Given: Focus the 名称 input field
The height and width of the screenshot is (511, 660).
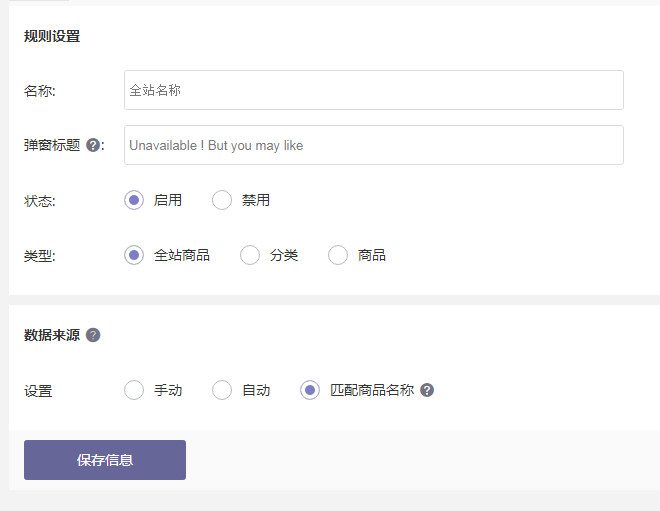Looking at the screenshot, I should coord(373,90).
